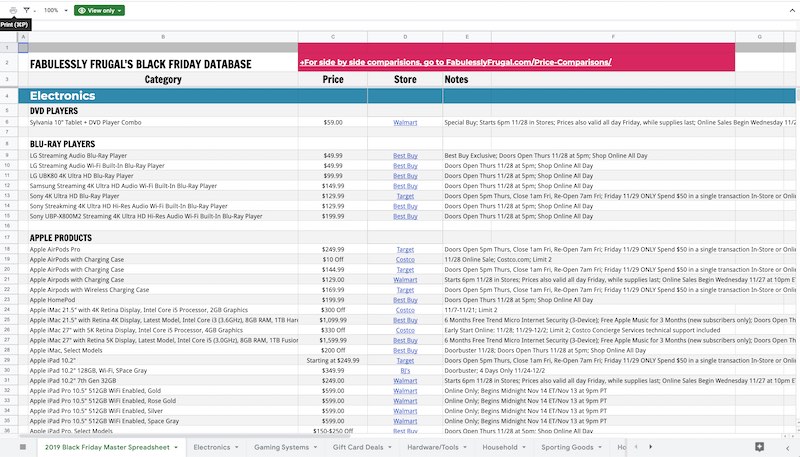The image size is (800, 457).
Task: Open dropdown arrow on Sporting Goods tab
Action: pos(600,447)
